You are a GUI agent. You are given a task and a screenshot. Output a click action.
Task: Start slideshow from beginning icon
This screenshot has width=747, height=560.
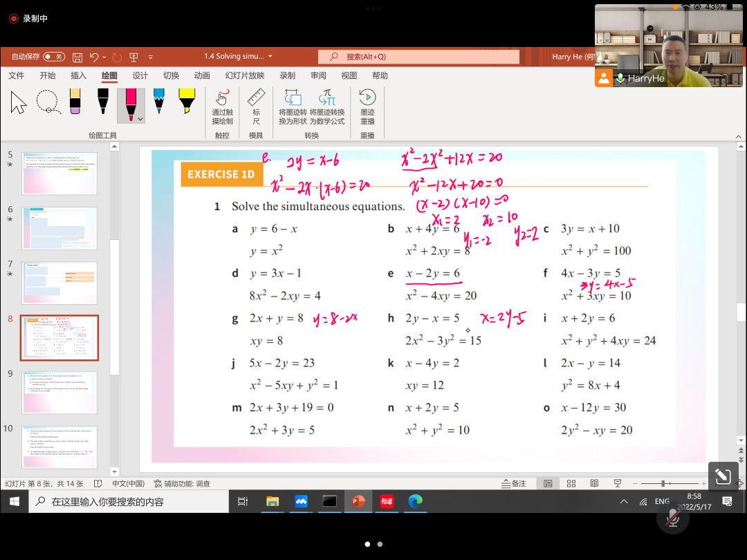click(x=134, y=57)
